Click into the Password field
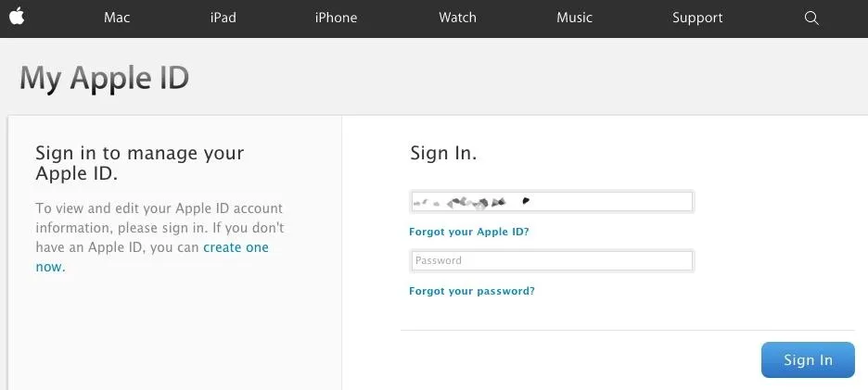The width and height of the screenshot is (868, 390). click(552, 260)
